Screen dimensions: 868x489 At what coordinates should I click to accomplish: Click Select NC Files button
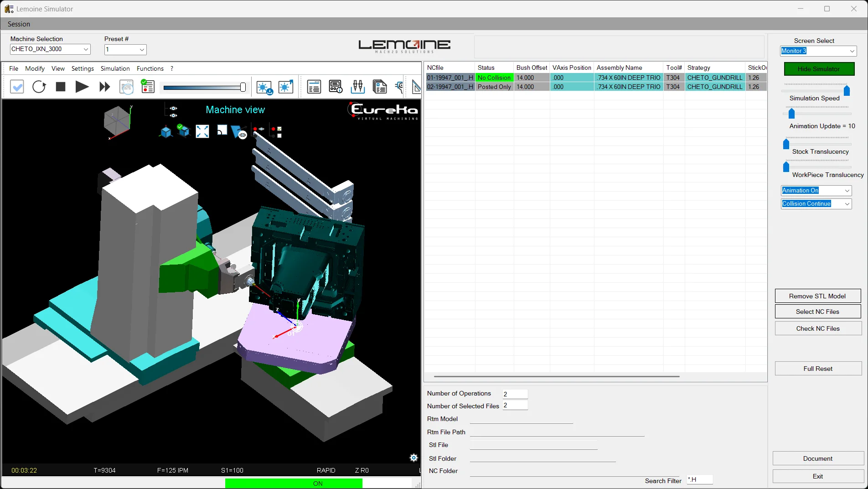pos(818,312)
